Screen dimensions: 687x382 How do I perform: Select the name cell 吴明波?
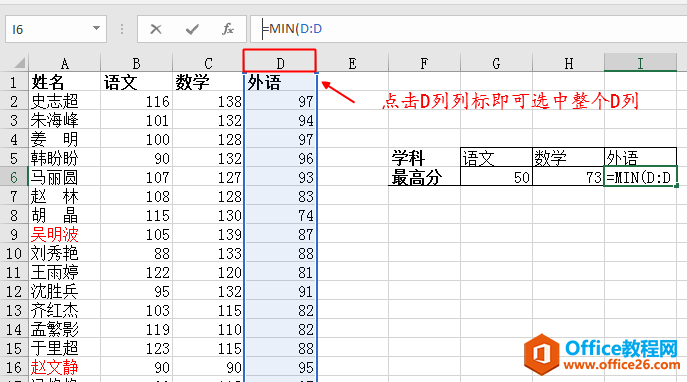click(64, 234)
